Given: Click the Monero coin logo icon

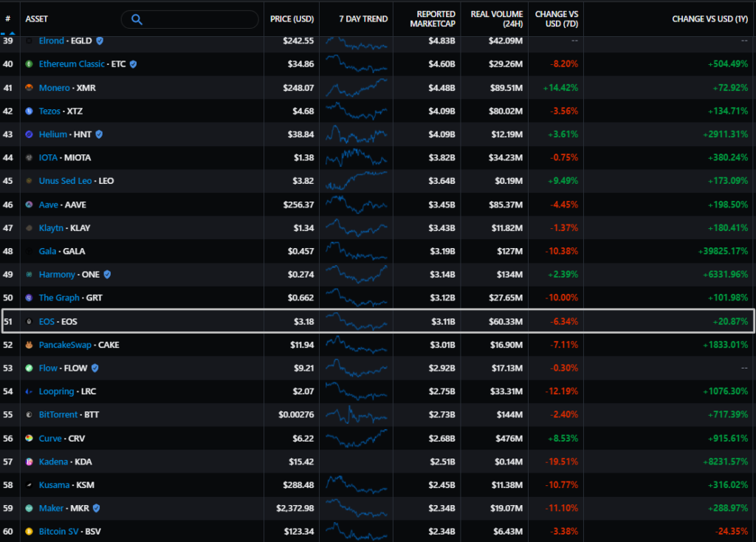Looking at the screenshot, I should click(29, 88).
